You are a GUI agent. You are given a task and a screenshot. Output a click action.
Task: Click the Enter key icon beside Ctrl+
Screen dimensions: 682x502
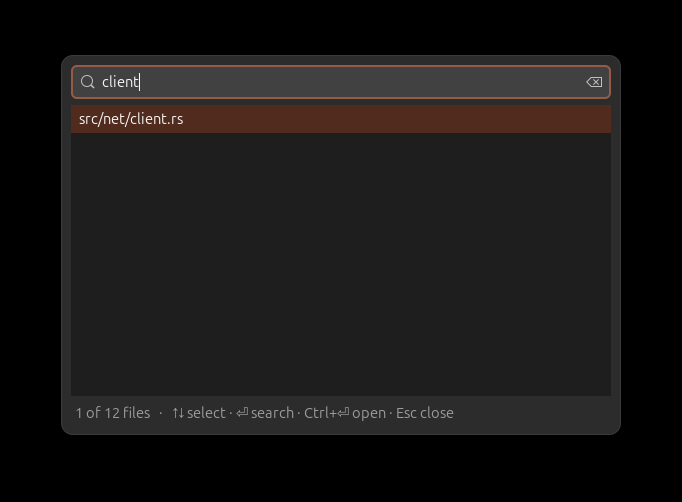point(344,412)
